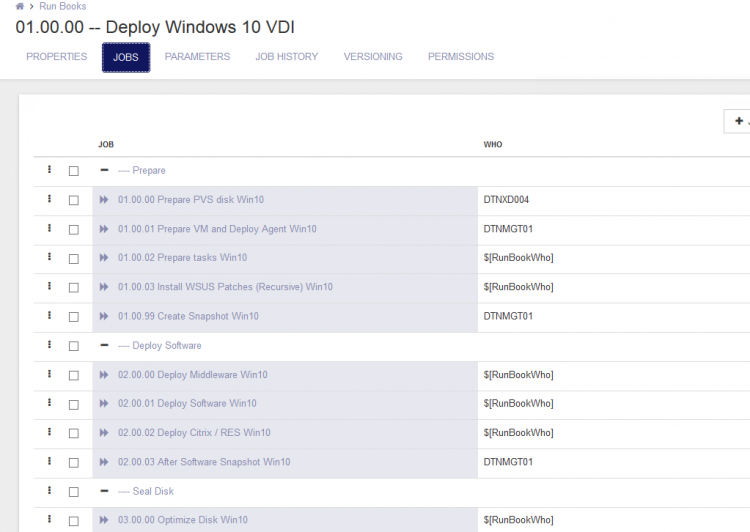Click fast-forward icon of 02.00.02 Deploy Citrix / RES

point(104,433)
